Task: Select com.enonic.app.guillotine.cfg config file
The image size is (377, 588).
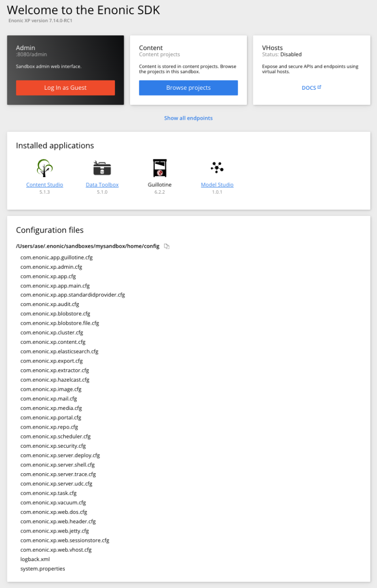Action: (x=56, y=257)
